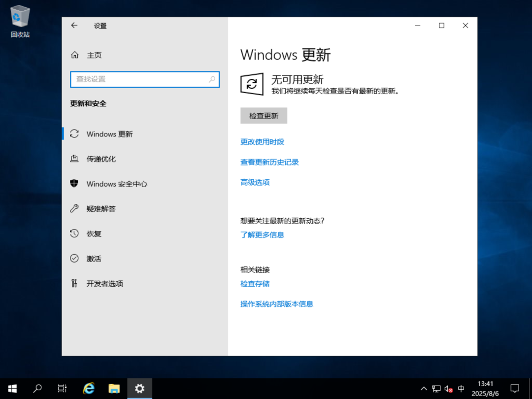Open Task View on the taskbar
This screenshot has width=532, height=399.
click(x=62, y=389)
